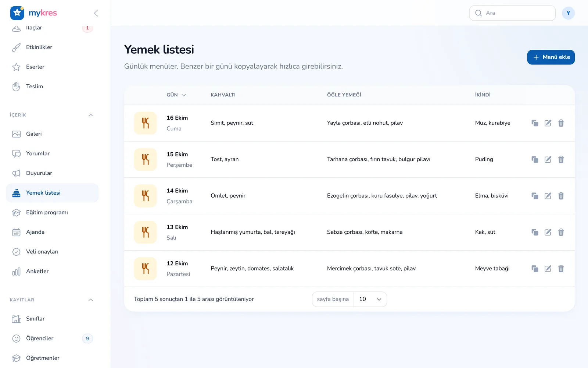Click the Menü ekle button
The image size is (588, 368).
click(x=551, y=57)
